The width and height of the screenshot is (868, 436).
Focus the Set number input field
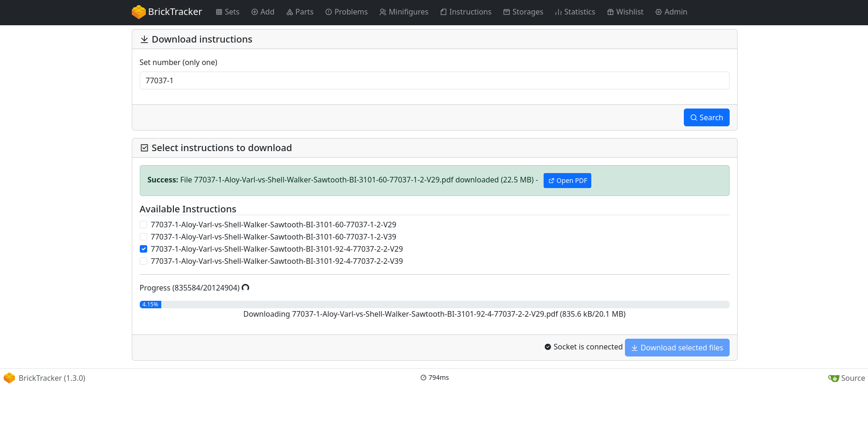click(434, 80)
